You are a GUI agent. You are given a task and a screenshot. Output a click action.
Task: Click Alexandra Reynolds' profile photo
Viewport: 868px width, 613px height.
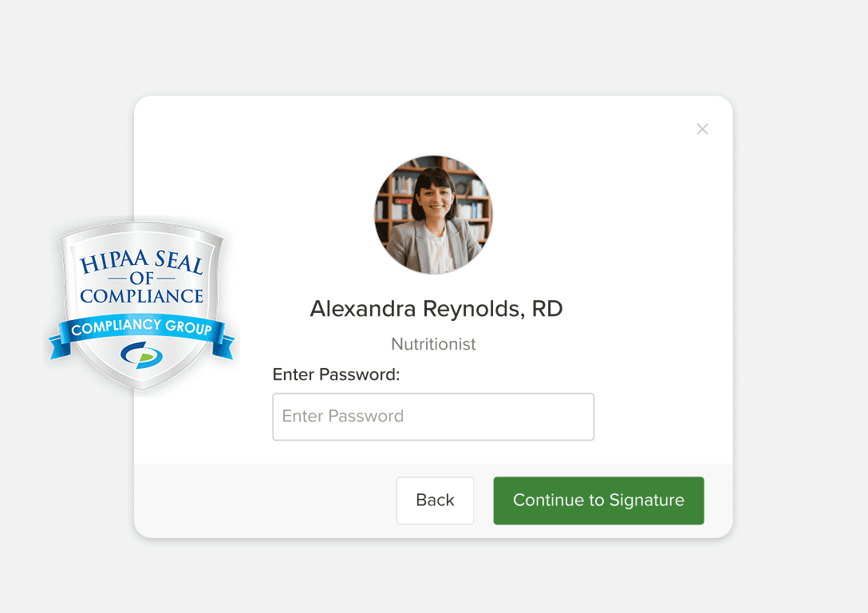(x=433, y=215)
